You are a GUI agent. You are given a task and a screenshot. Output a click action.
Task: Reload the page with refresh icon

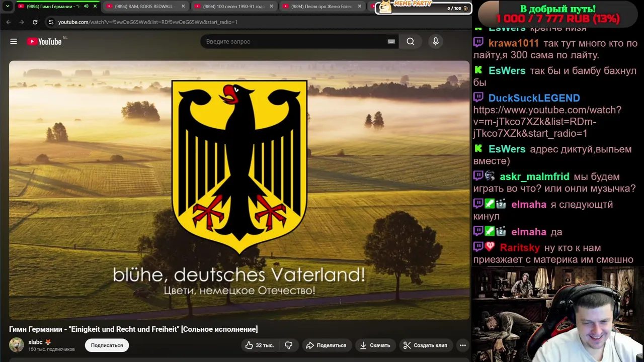(x=35, y=22)
